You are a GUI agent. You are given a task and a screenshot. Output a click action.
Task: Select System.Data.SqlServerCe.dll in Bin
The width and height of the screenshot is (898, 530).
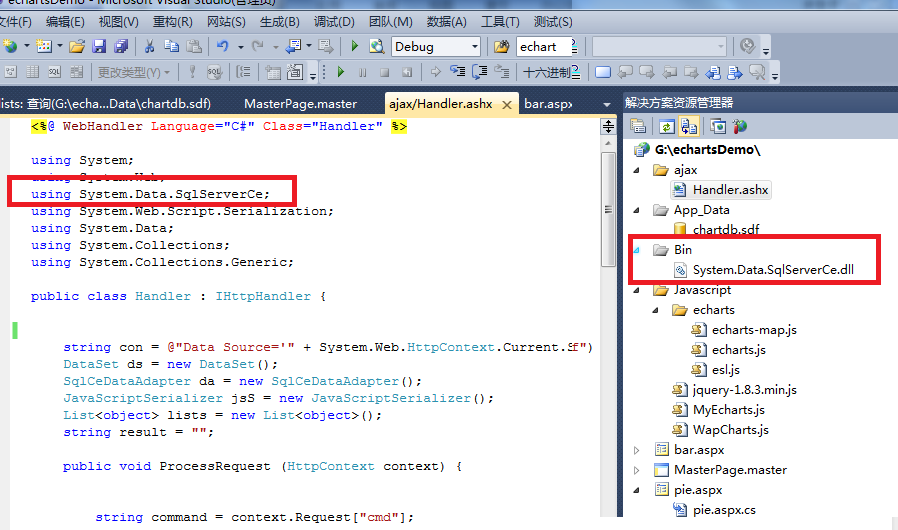pos(773,270)
